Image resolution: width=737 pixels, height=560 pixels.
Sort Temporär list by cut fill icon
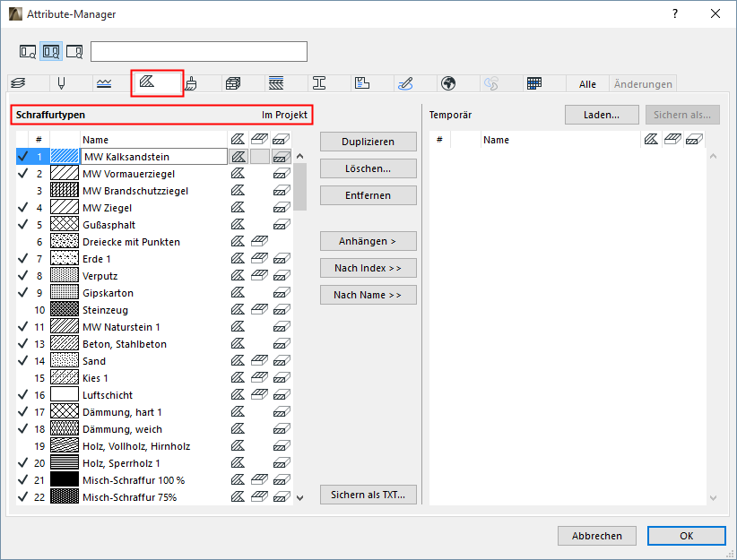click(x=694, y=139)
